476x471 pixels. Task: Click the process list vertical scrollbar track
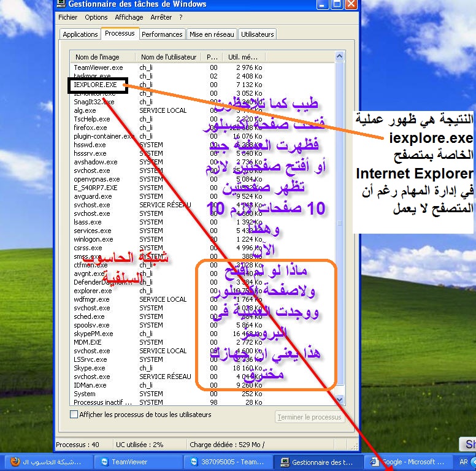(x=341, y=245)
